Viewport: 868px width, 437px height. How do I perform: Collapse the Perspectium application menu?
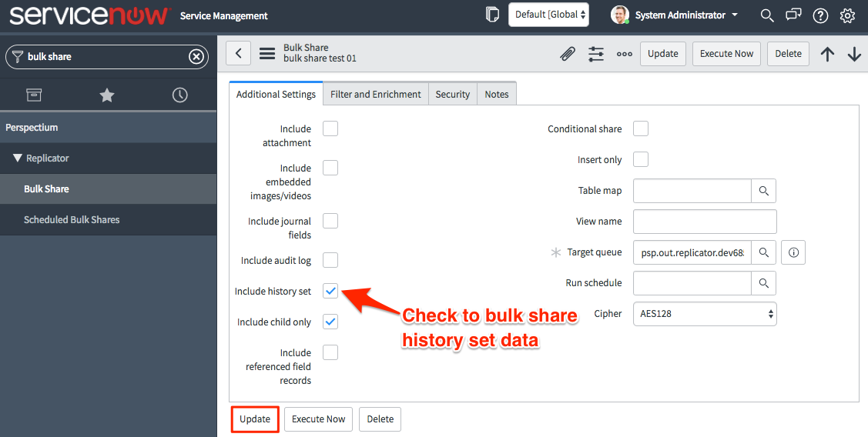click(x=32, y=127)
